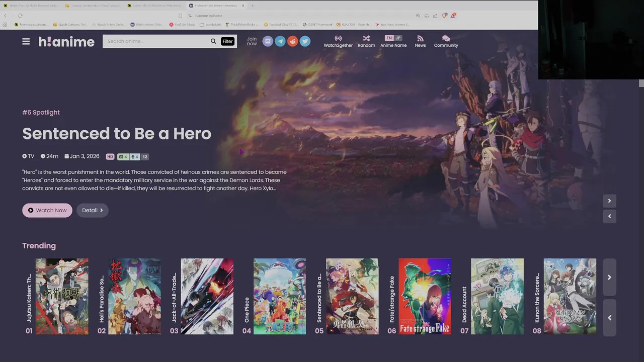Click the total episodes badge 12

click(145, 157)
